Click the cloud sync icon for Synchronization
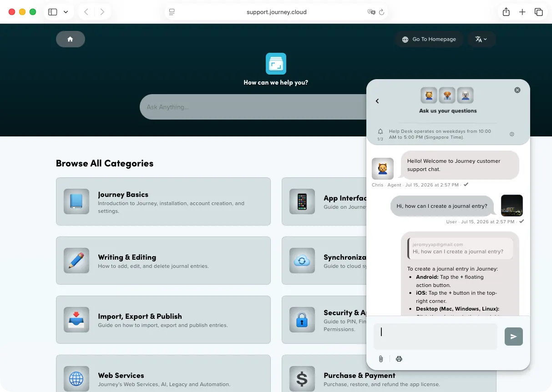Screen dimensions: 552x392 click(x=302, y=261)
